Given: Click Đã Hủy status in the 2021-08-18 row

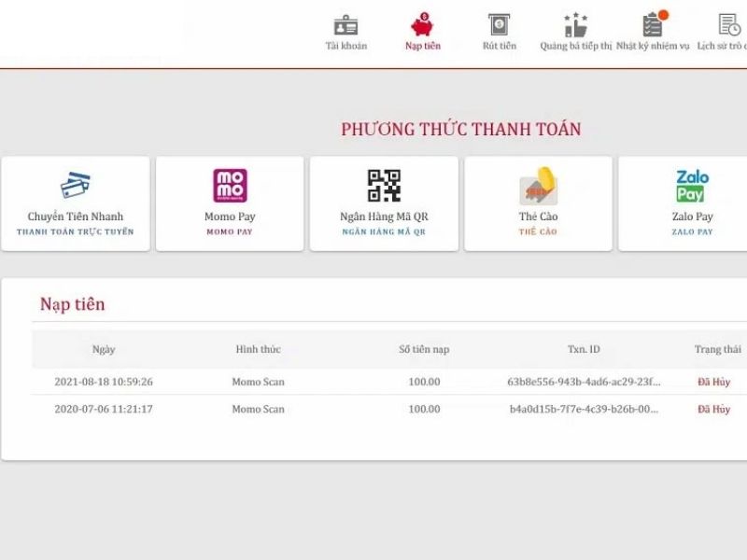Looking at the screenshot, I should pos(713,382).
